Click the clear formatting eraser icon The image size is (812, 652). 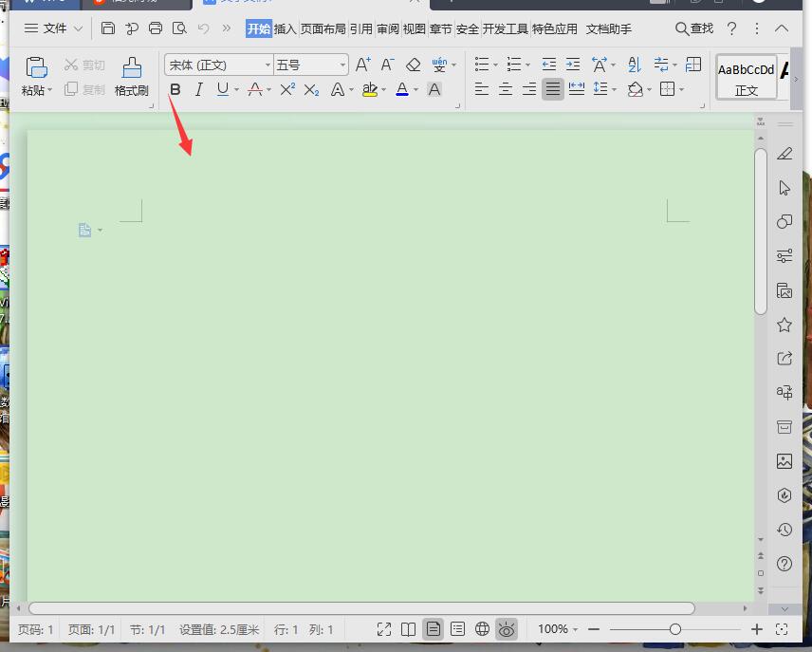413,65
